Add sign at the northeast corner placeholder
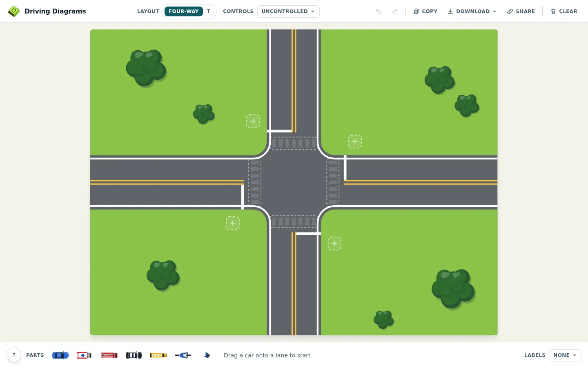Screen dimensions: 588x368 [x=355, y=141]
